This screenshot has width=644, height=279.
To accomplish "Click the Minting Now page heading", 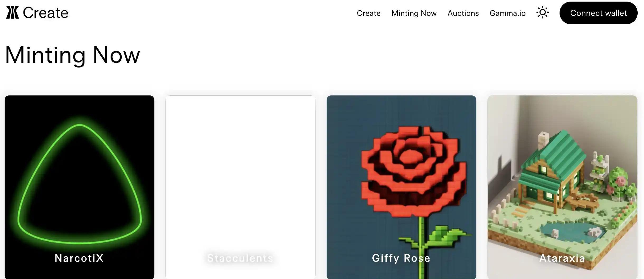I will (73, 55).
